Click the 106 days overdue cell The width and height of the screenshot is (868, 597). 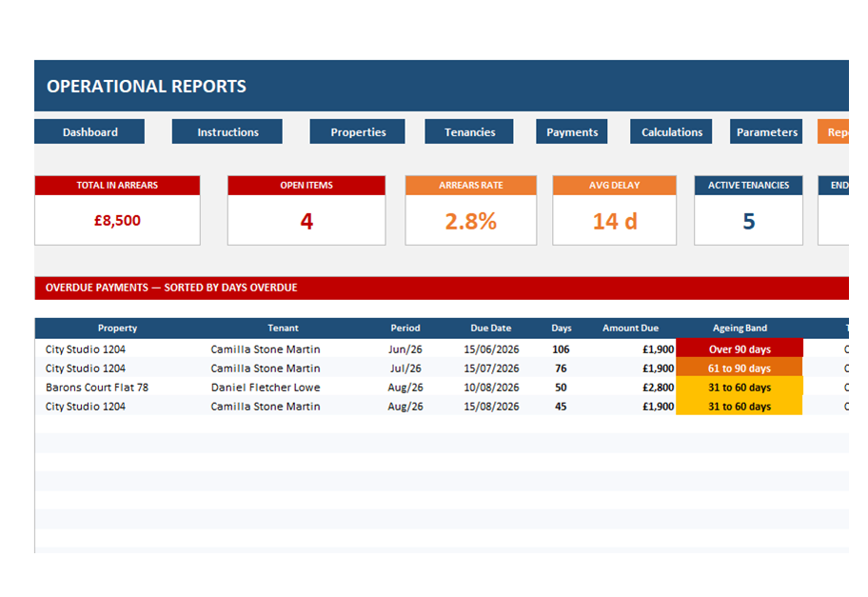click(561, 349)
